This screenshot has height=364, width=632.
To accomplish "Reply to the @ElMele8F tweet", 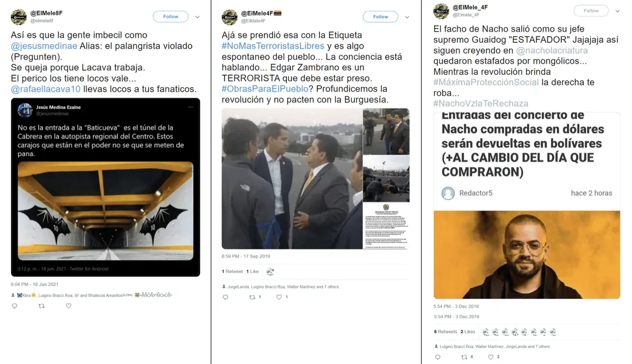I will [x=15, y=306].
